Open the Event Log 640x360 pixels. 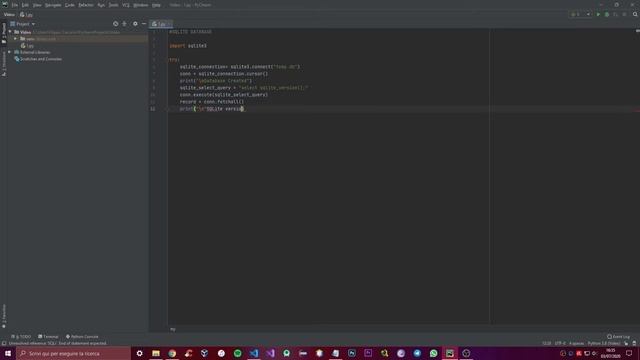[618, 337]
